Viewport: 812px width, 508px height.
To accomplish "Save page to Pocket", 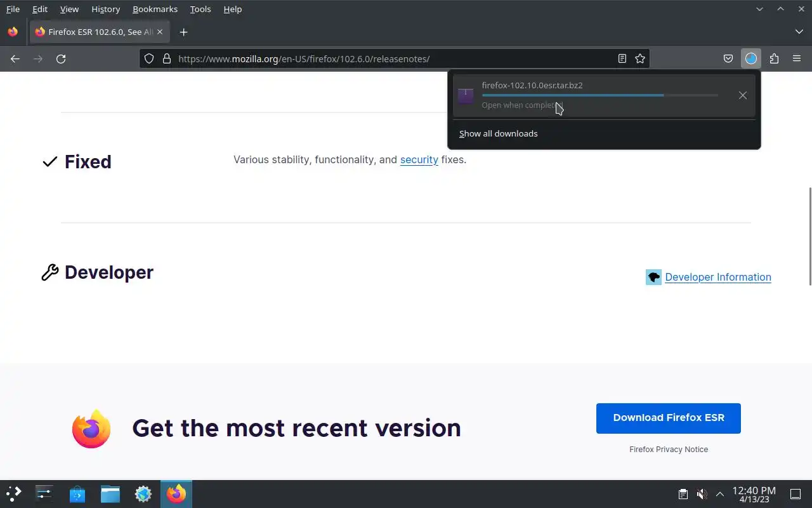I will point(728,58).
